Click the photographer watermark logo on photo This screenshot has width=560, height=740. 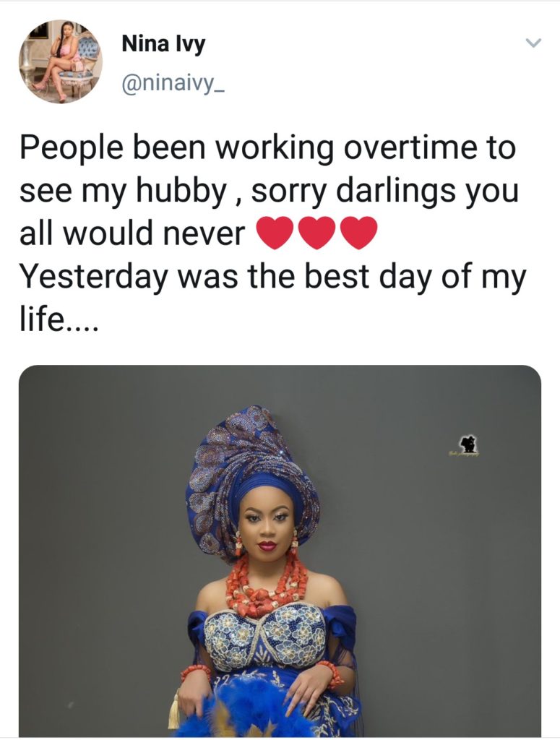pyautogui.click(x=468, y=445)
